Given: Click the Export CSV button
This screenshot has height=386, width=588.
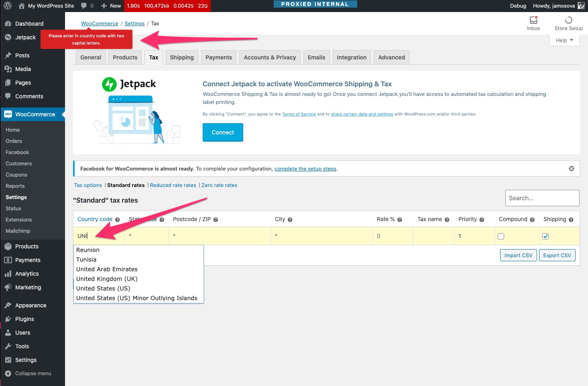Looking at the screenshot, I should coord(557,255).
